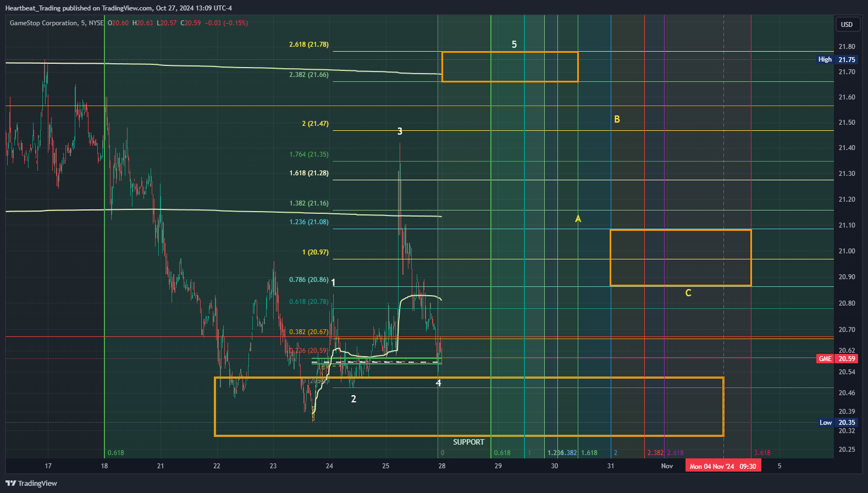The height and width of the screenshot is (493, 868).
Task: Click the GameStop Corporation symbol title
Action: pyautogui.click(x=43, y=23)
